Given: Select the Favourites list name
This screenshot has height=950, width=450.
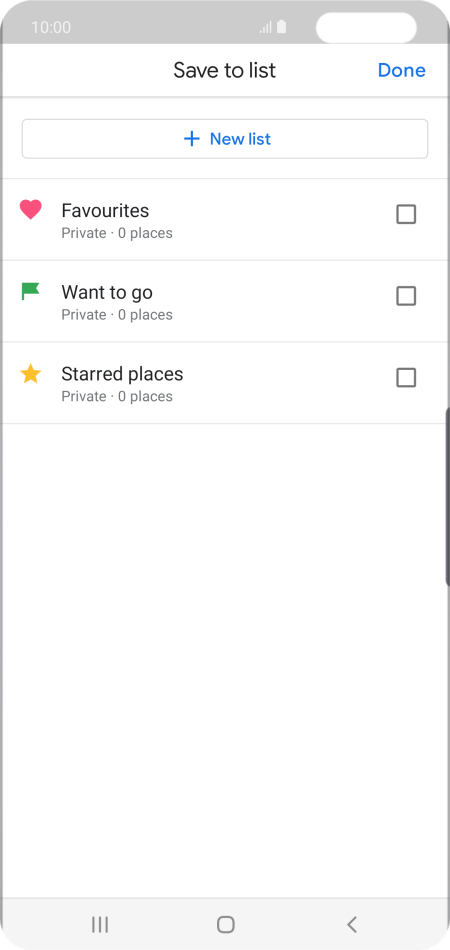Looking at the screenshot, I should 105,211.
